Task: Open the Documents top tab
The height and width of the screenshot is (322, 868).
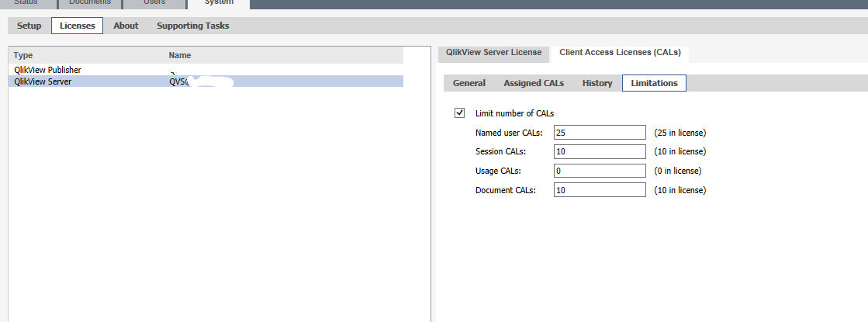Action: [x=90, y=3]
